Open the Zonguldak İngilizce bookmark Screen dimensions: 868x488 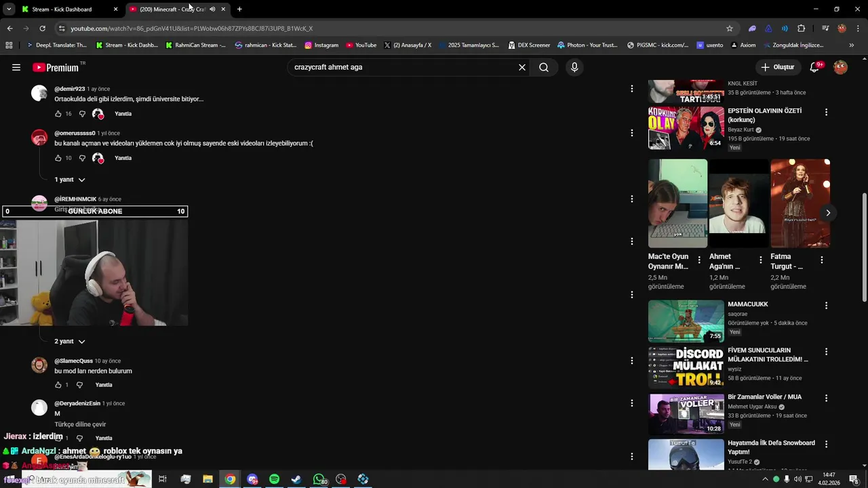click(x=793, y=45)
